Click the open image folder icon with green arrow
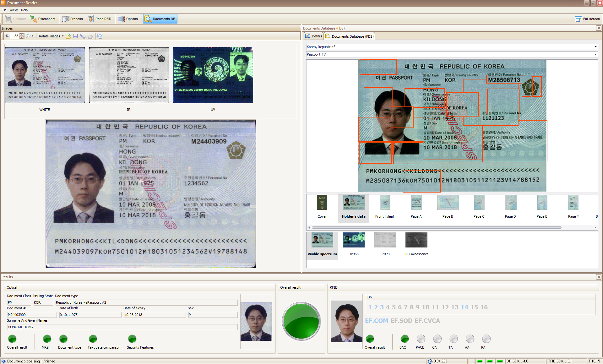The height and width of the screenshot is (364, 603). [x=68, y=36]
